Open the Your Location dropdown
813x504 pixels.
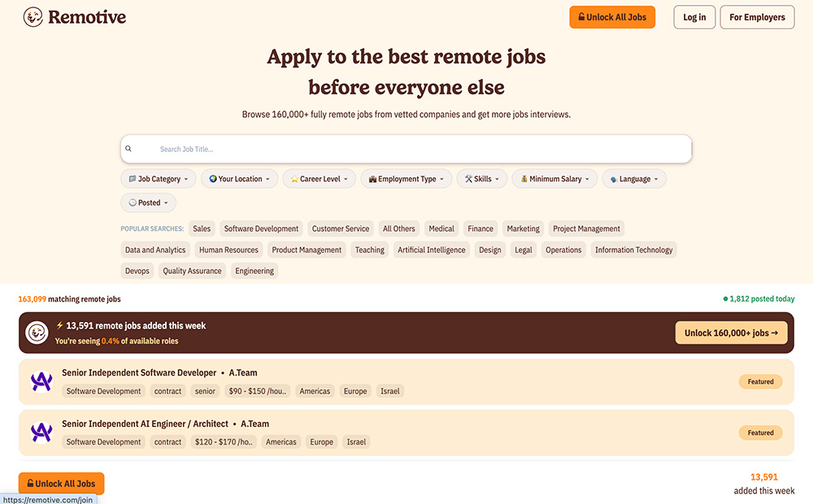coord(240,179)
